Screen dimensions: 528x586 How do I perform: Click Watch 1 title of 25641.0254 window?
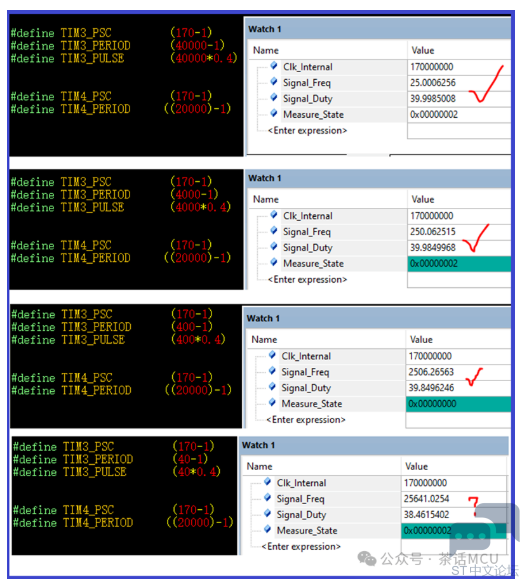tap(258, 445)
